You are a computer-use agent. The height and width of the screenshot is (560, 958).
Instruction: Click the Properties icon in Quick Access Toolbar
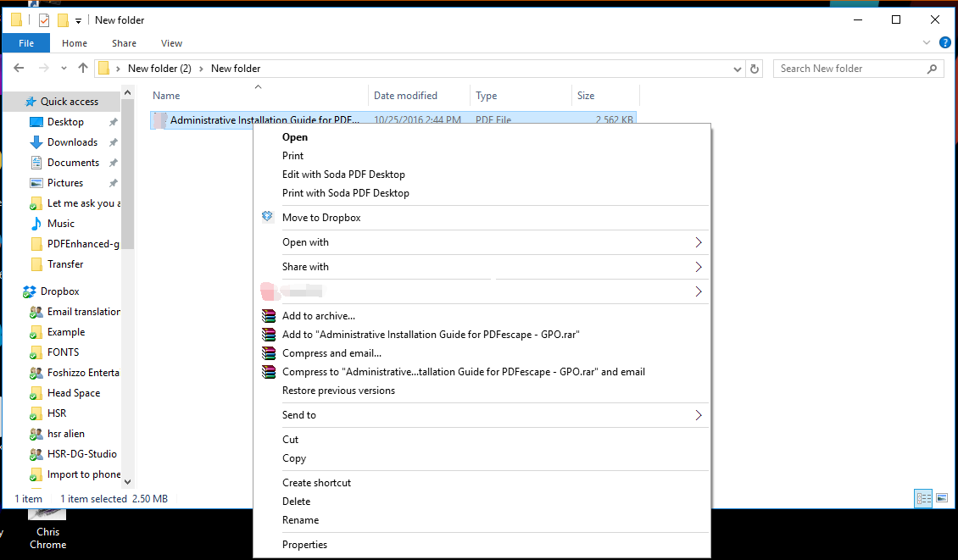(x=44, y=20)
